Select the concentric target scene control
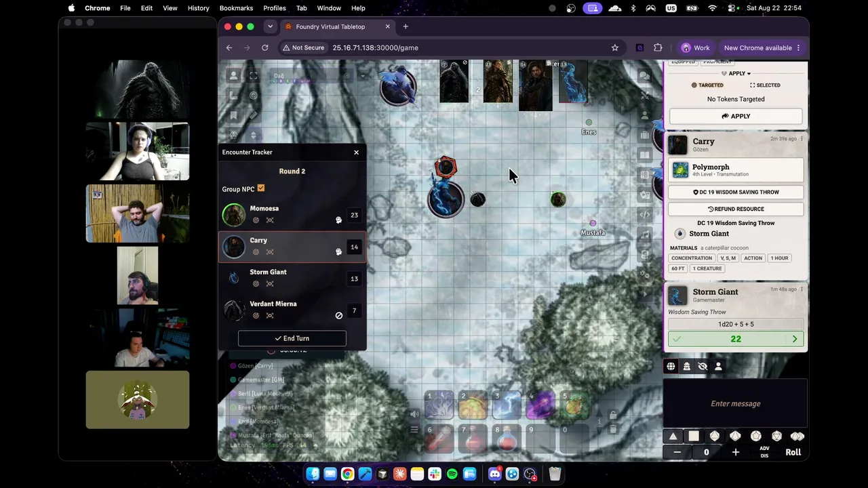This screenshot has height=488, width=868. pos(253,96)
